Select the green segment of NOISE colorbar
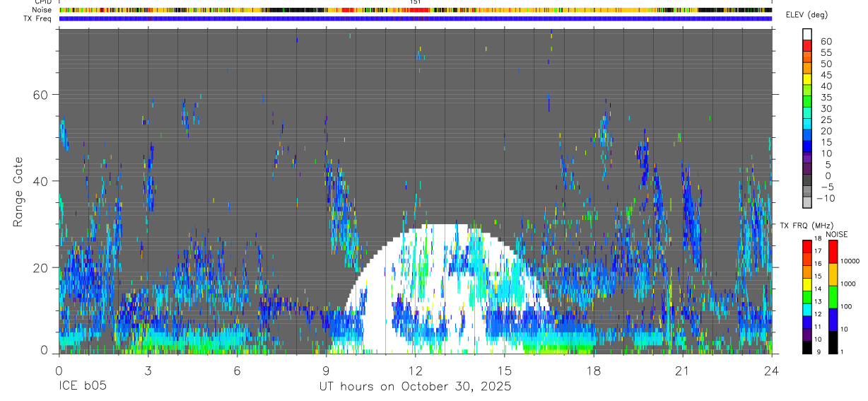868x401 pixels. [833, 297]
